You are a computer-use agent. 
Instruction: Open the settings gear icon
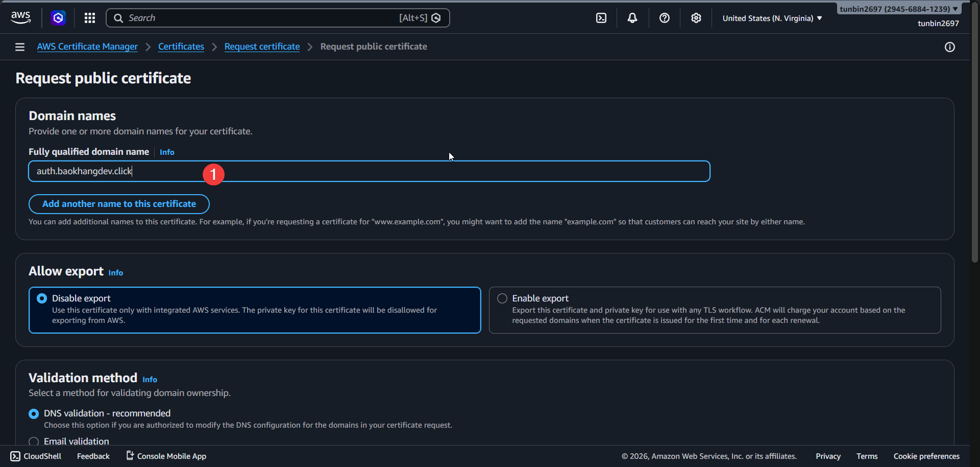(x=696, y=18)
